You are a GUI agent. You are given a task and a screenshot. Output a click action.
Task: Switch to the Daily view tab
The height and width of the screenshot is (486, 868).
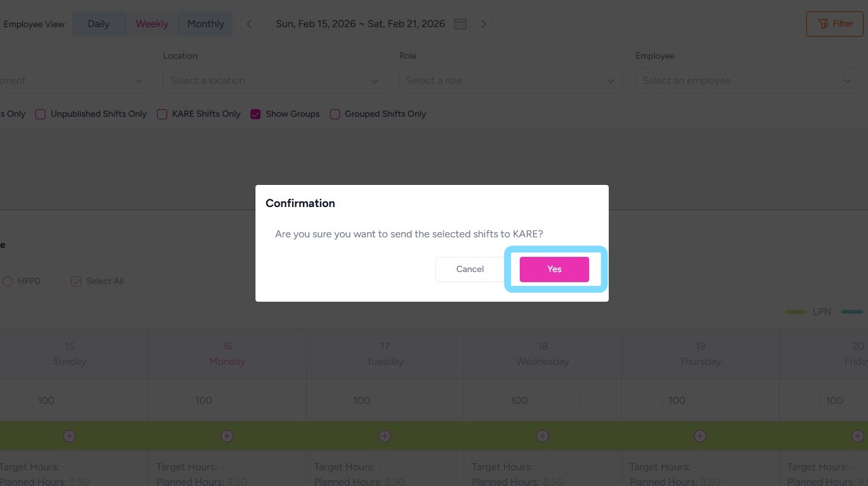[98, 24]
